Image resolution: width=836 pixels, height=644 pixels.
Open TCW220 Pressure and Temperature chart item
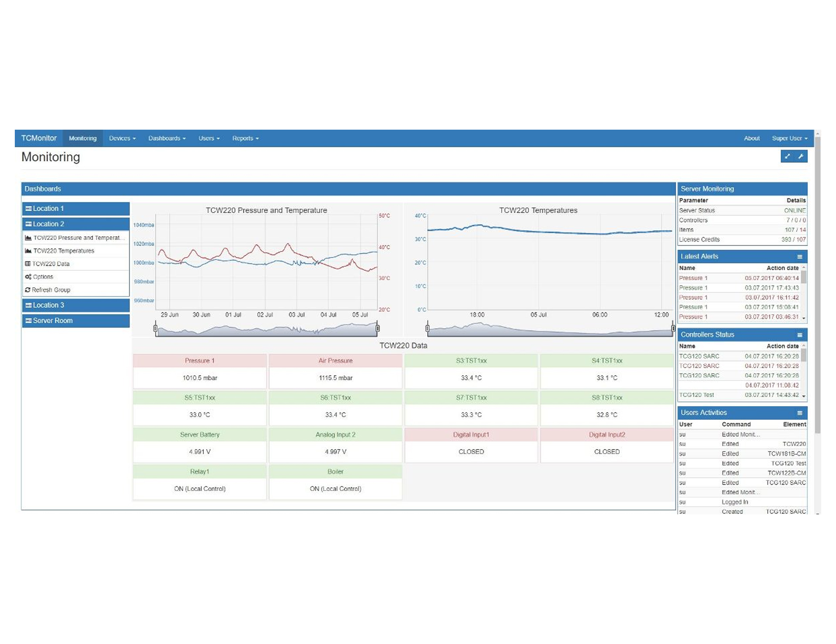point(75,238)
